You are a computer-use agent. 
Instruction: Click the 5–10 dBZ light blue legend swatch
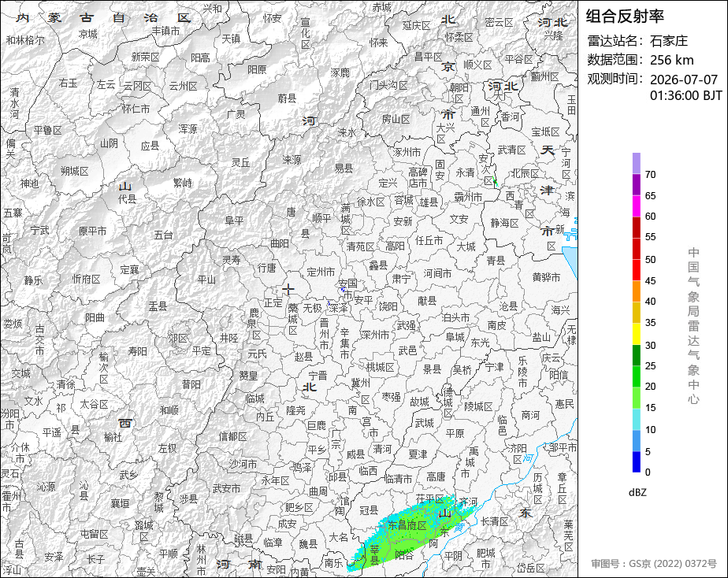[x=636, y=441]
